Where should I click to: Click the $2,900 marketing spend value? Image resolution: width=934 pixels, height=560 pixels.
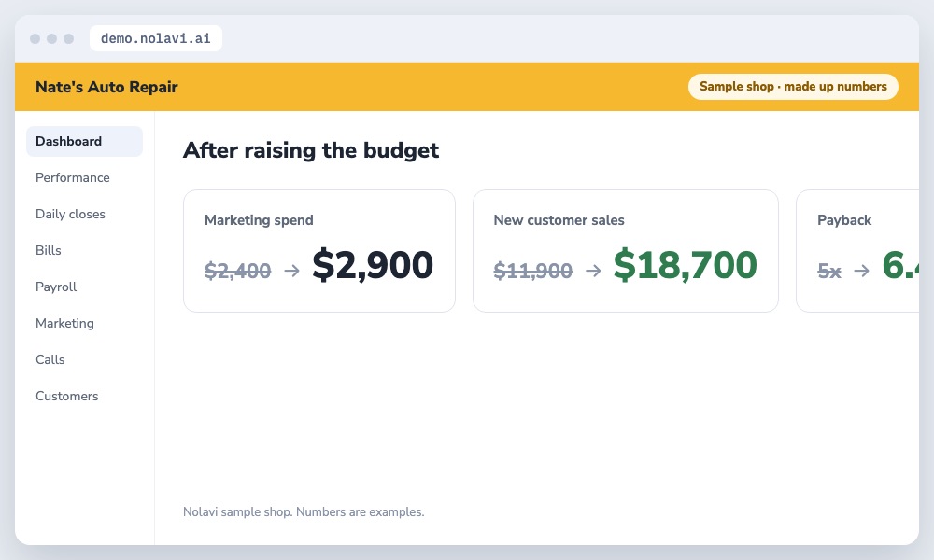pyautogui.click(x=373, y=265)
